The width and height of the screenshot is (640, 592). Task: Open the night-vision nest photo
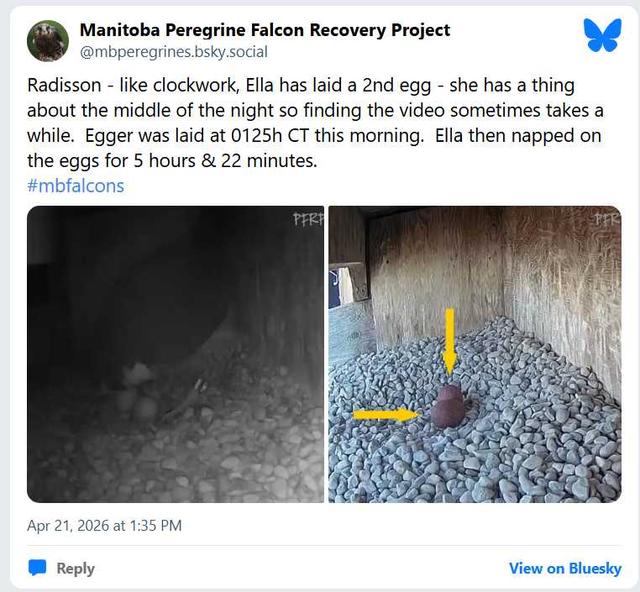pyautogui.click(x=175, y=354)
